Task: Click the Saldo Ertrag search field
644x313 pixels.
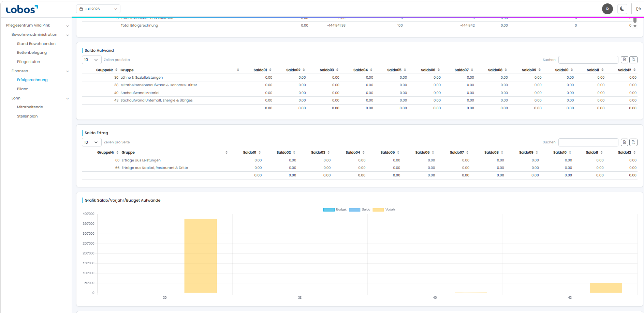Action: (588, 142)
